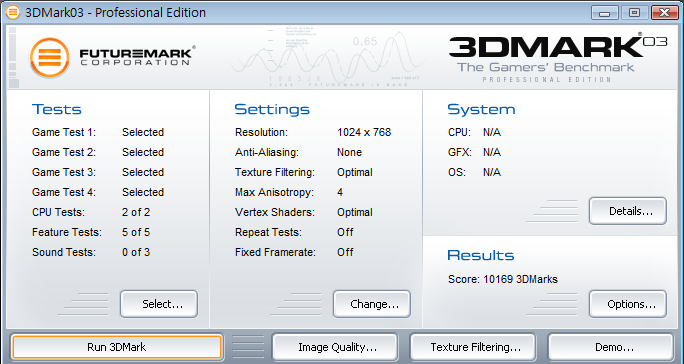The width and height of the screenshot is (684, 364).
Task: Click the GFX: N/A system entry
Action: tap(475, 152)
